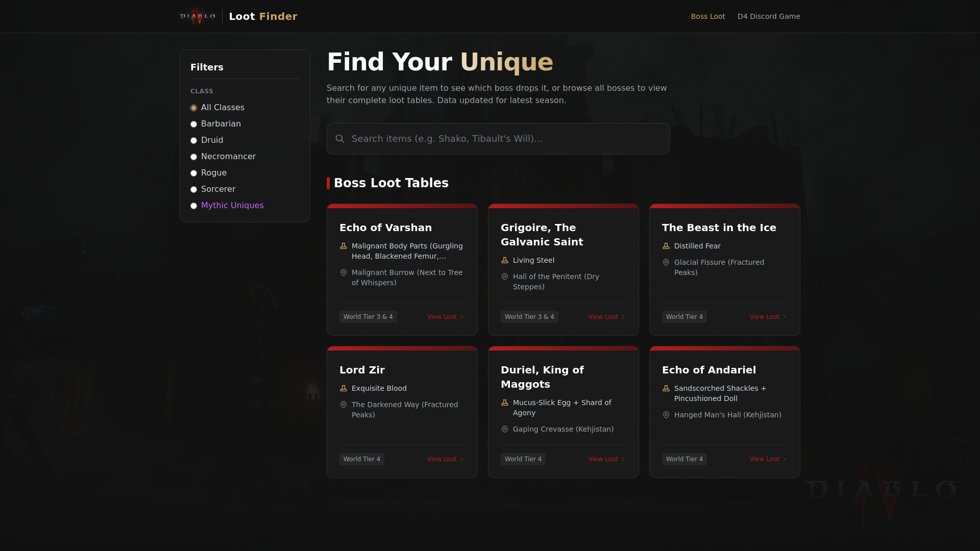
Task: Click location pin beside Glacial Fissure
Action: [x=666, y=262]
